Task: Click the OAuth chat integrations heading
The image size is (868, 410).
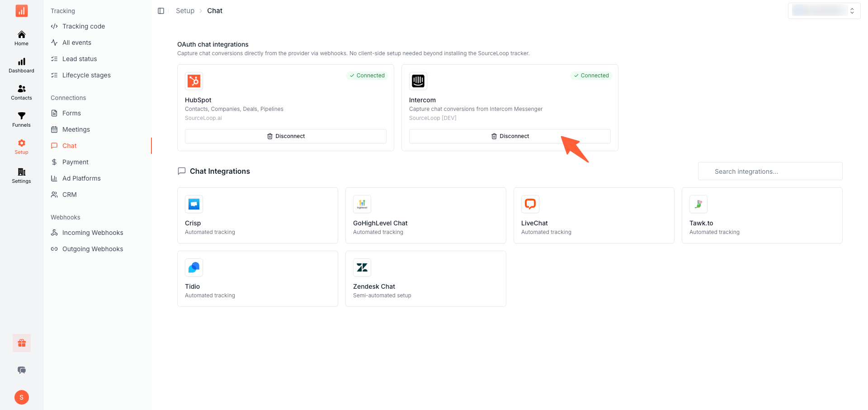Action: pyautogui.click(x=213, y=44)
